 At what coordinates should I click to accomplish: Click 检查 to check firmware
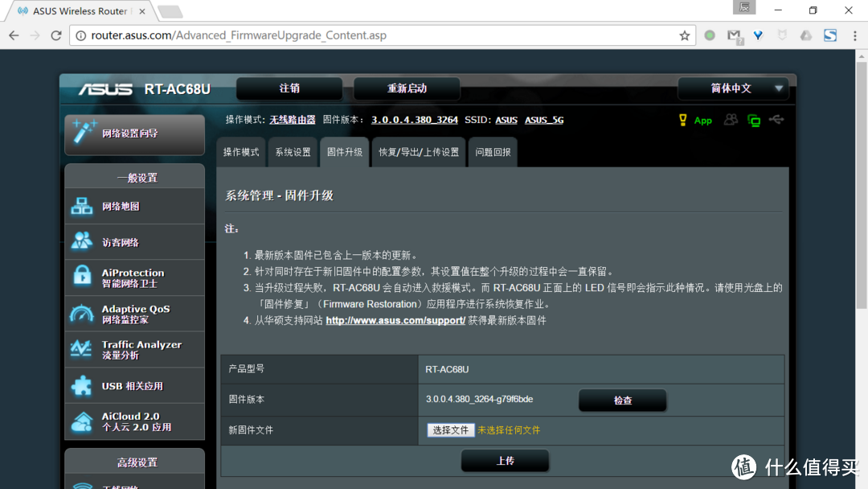[x=622, y=401]
